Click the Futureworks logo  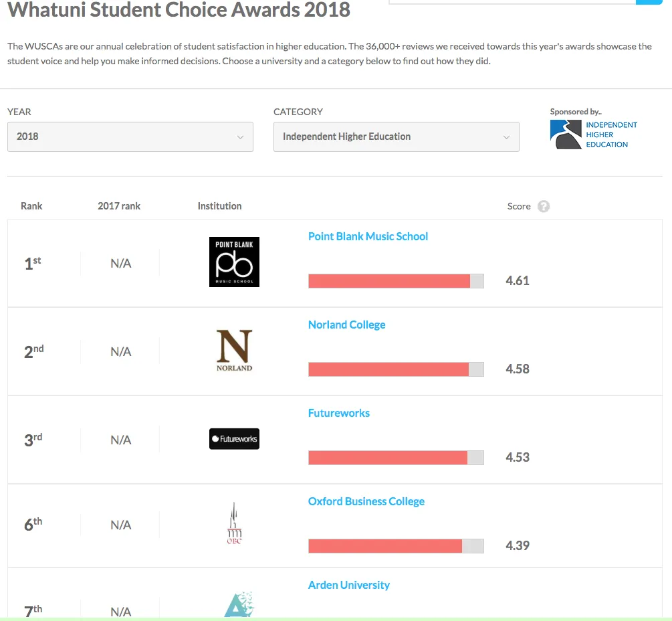[234, 439]
